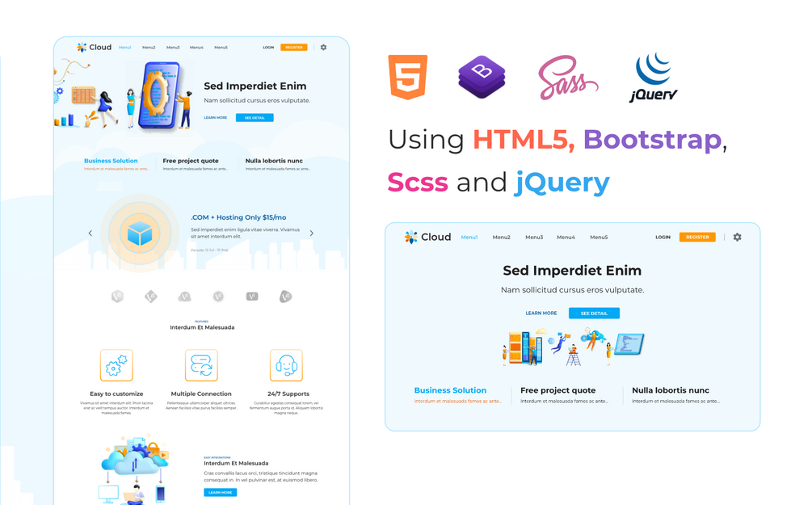Click LOGIN in right mockup
This screenshot has width=812, height=505.
[663, 238]
